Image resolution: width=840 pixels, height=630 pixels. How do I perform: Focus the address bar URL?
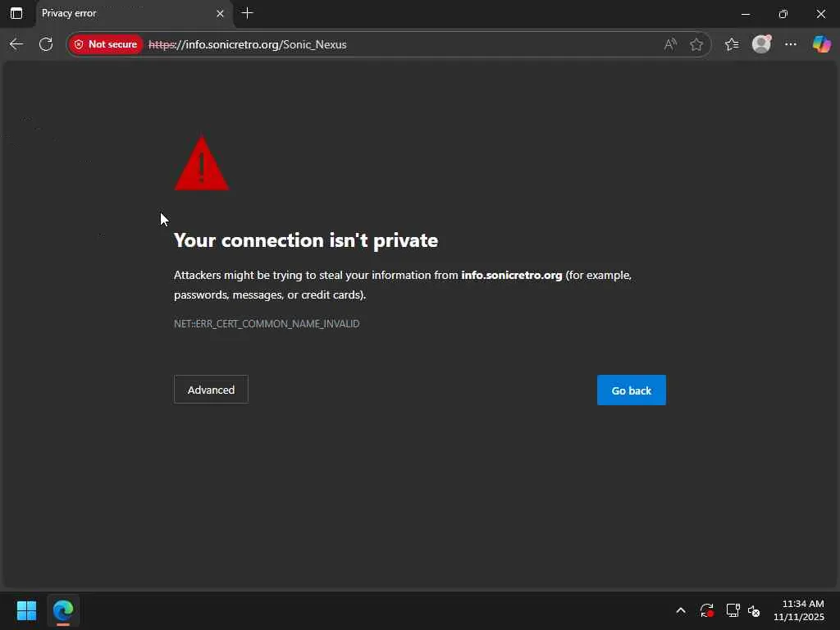248,44
